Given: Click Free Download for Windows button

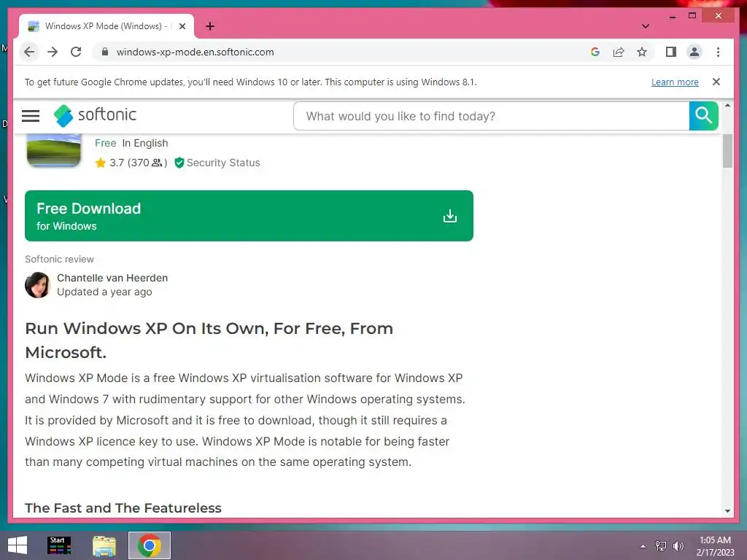Looking at the screenshot, I should 249,216.
